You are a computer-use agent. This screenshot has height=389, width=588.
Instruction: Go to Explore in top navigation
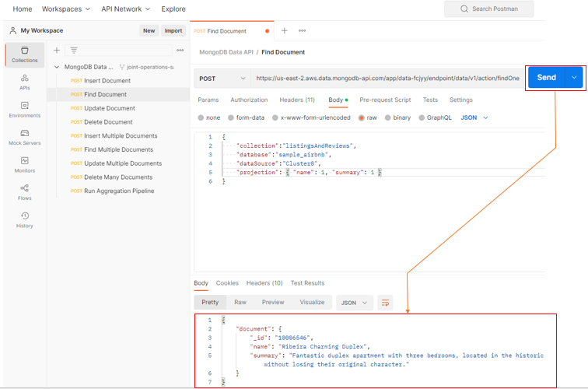click(173, 9)
